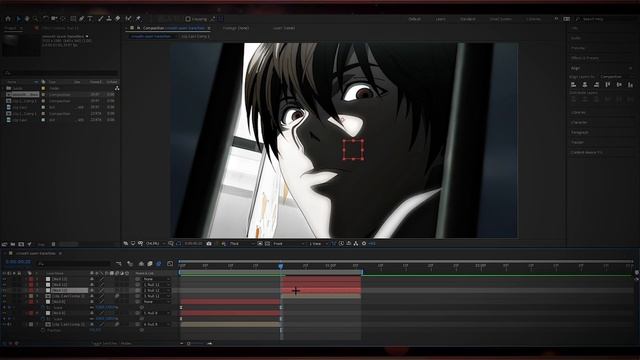The width and height of the screenshot is (640, 360).
Task: Select the Selection arrow tool
Action: click(x=18, y=19)
